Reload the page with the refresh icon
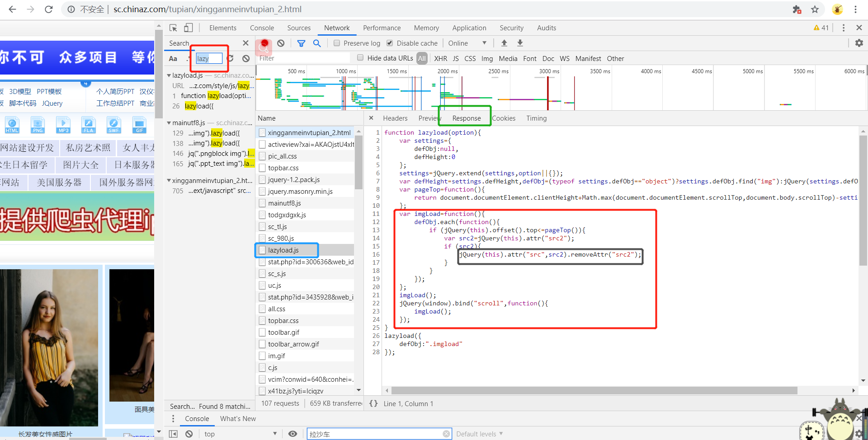This screenshot has width=868, height=440. point(49,9)
